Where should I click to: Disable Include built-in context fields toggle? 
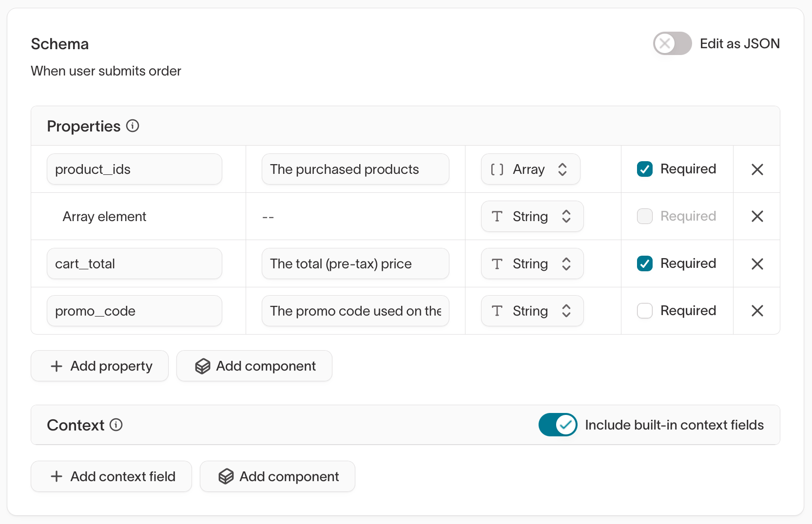(558, 425)
